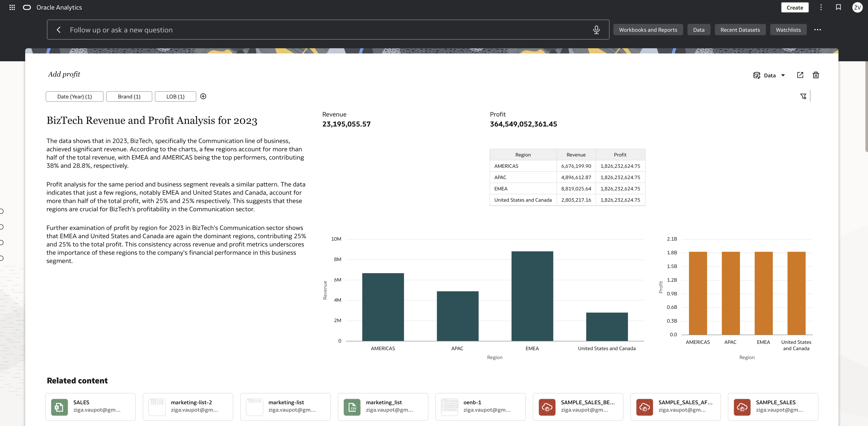Viewport: 868px width, 426px height.
Task: Switch to Data search category
Action: [699, 30]
